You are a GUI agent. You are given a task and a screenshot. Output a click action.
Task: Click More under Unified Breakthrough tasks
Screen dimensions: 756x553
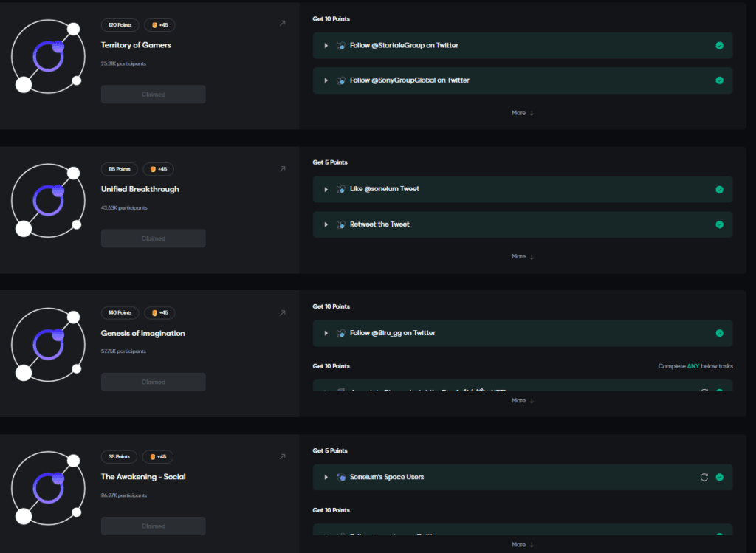point(522,256)
